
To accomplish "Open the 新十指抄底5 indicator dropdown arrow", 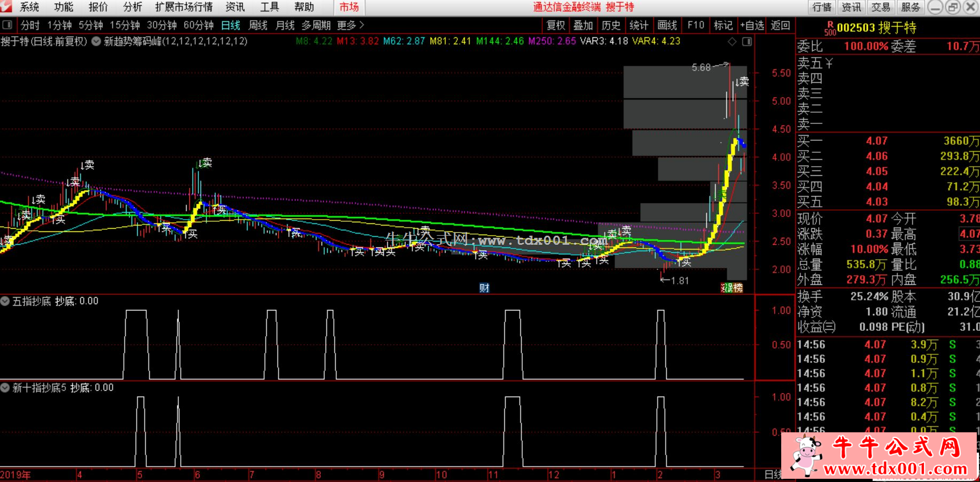I will [5, 387].
